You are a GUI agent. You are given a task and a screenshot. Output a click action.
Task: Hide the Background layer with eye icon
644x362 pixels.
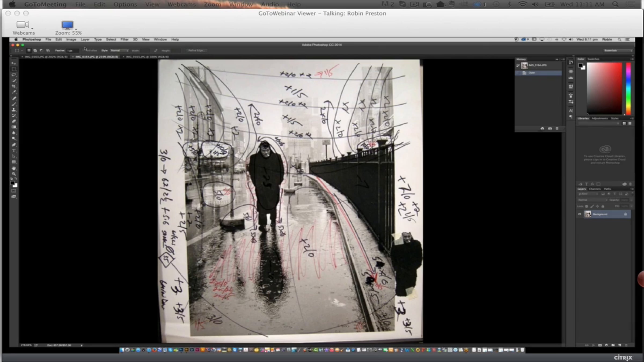pos(580,214)
